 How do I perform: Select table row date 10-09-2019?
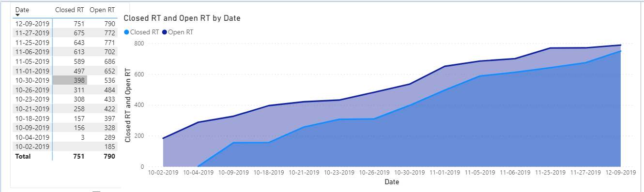(x=32, y=128)
